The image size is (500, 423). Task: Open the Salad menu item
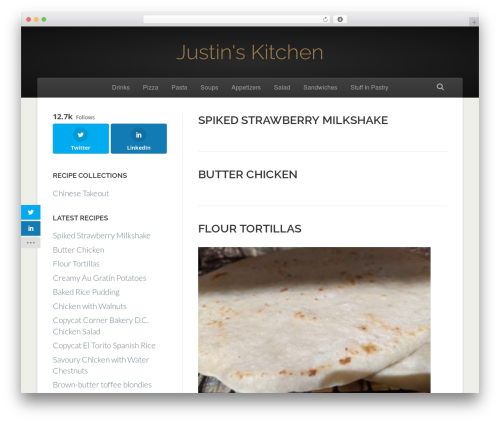click(282, 87)
